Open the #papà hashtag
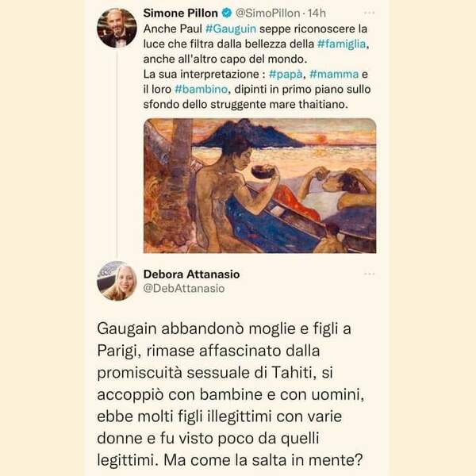476x476 pixels. pyautogui.click(x=286, y=75)
